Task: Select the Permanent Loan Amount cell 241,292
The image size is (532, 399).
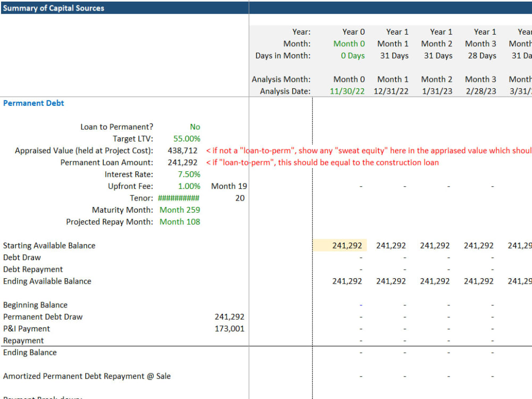Action: pos(183,162)
